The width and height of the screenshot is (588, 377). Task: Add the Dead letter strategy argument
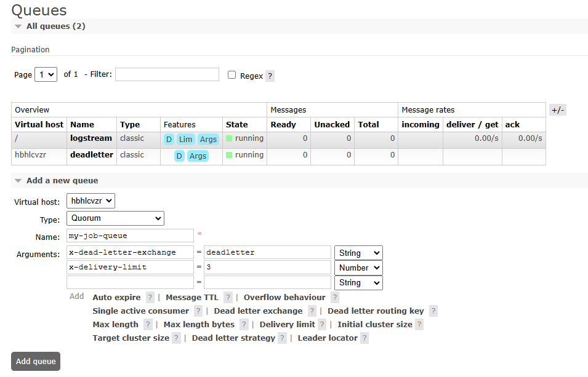[x=233, y=338]
